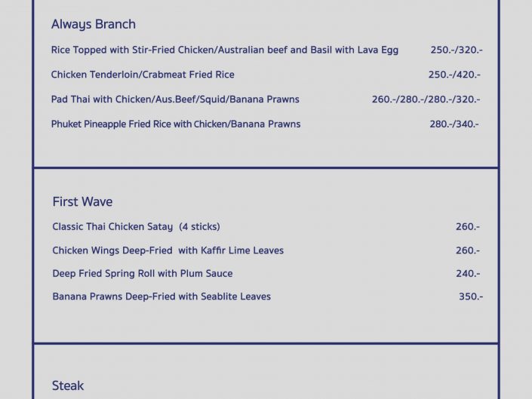Image resolution: width=532 pixels, height=399 pixels.
Task: Click the First Wave section heading
Action: [82, 201]
